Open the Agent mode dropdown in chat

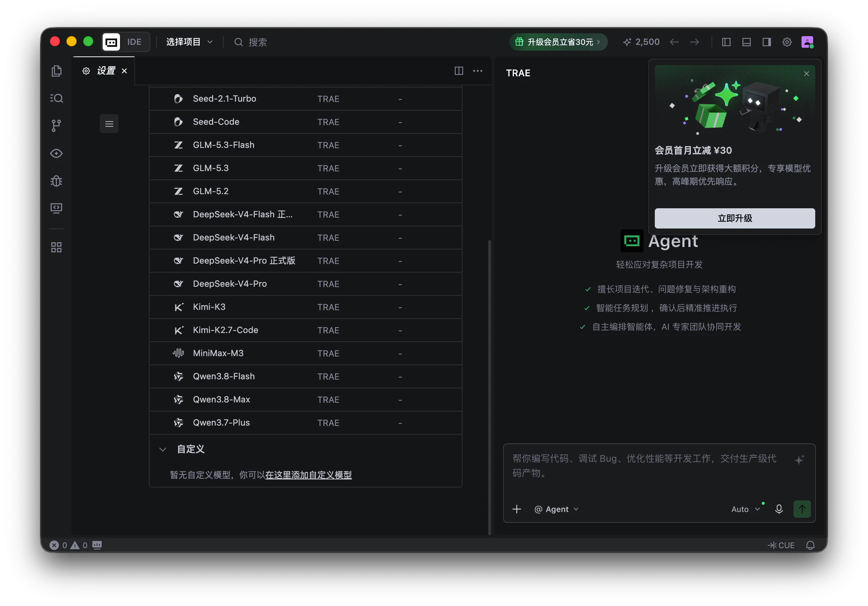(557, 509)
